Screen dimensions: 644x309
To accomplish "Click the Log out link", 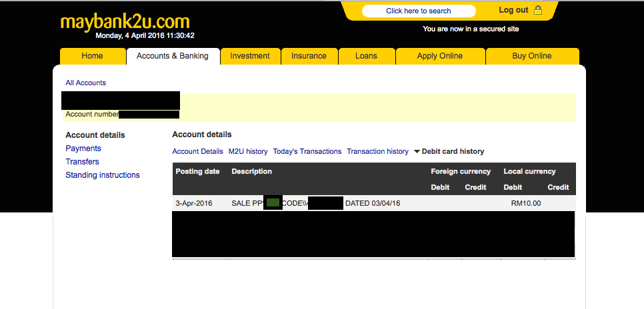I will tap(513, 10).
